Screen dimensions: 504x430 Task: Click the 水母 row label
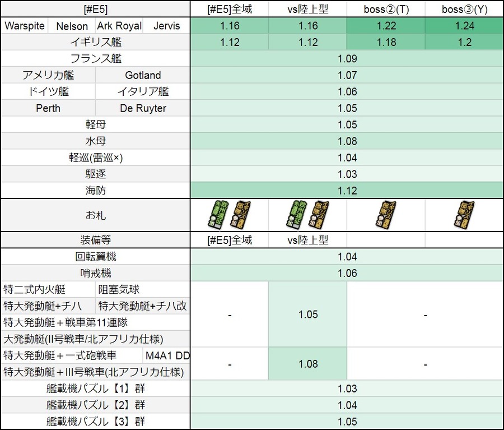(95, 141)
